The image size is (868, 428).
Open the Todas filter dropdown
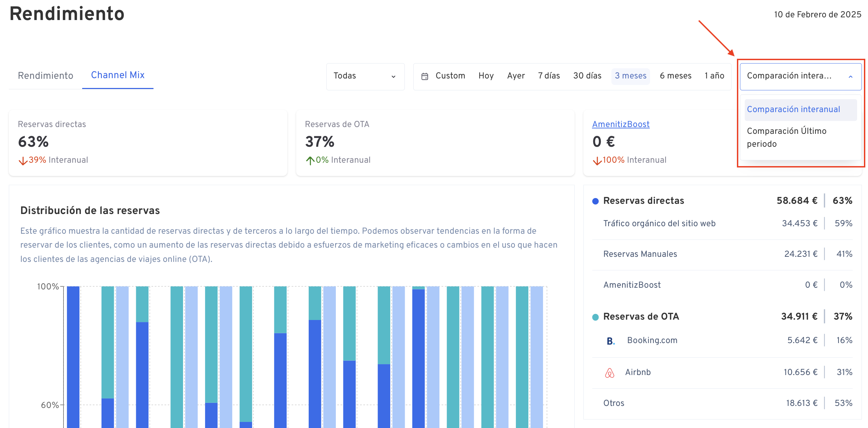(365, 76)
